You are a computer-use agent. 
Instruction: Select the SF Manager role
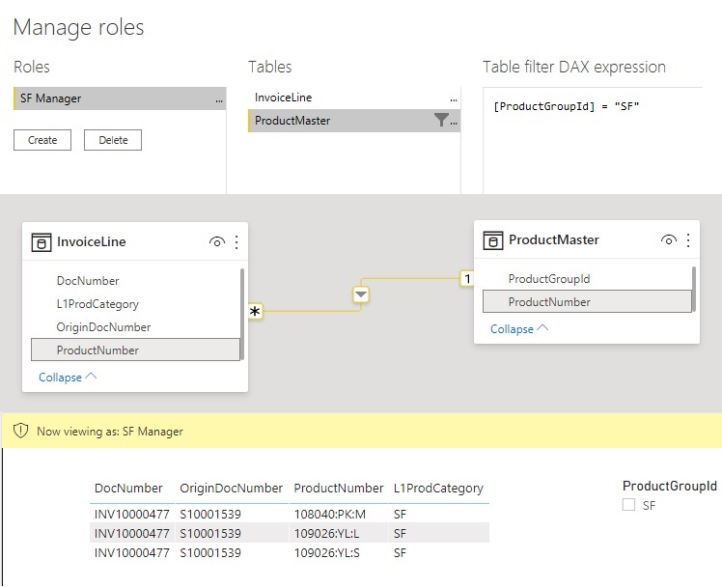120,98
